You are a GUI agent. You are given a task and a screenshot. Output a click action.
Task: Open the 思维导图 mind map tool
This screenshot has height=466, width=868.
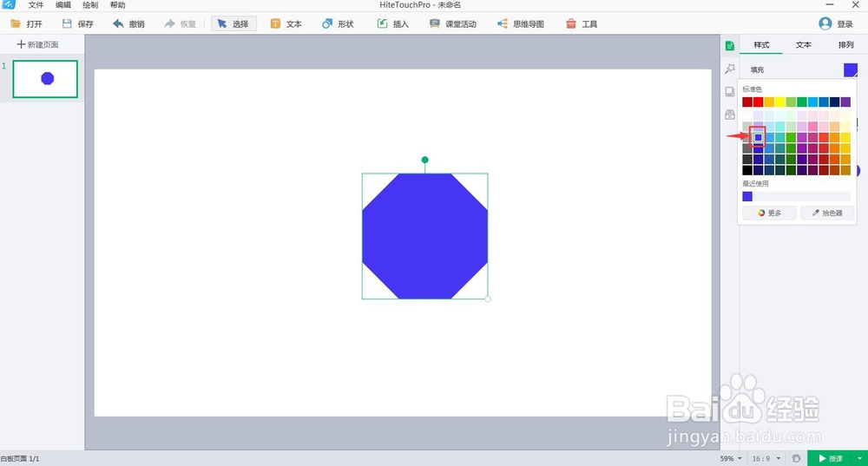520,23
